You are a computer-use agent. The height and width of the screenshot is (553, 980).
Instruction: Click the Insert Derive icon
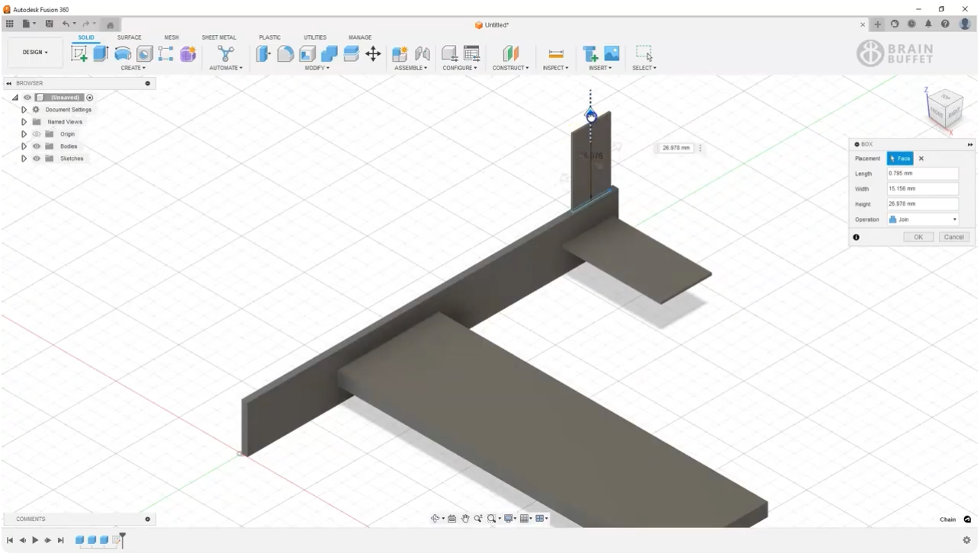click(x=589, y=53)
